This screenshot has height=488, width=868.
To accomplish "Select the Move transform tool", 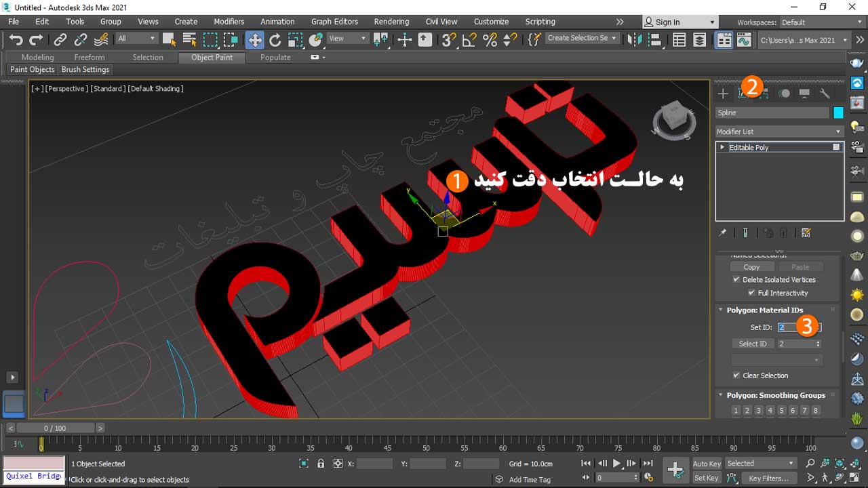I will pyautogui.click(x=255, y=39).
